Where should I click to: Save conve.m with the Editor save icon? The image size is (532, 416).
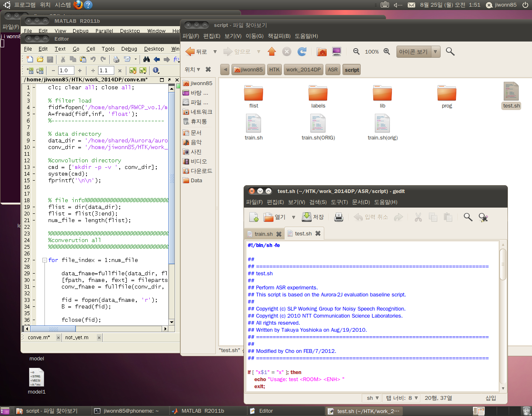click(x=50, y=59)
